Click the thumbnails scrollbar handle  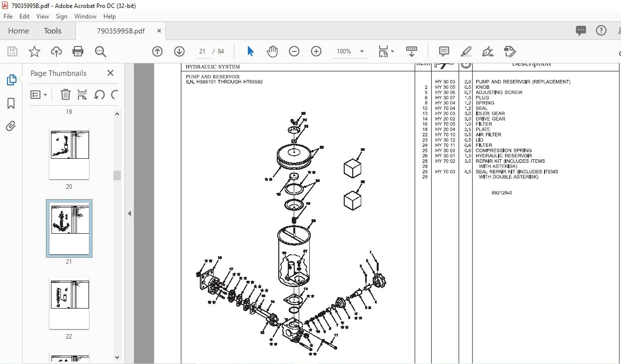pyautogui.click(x=117, y=175)
